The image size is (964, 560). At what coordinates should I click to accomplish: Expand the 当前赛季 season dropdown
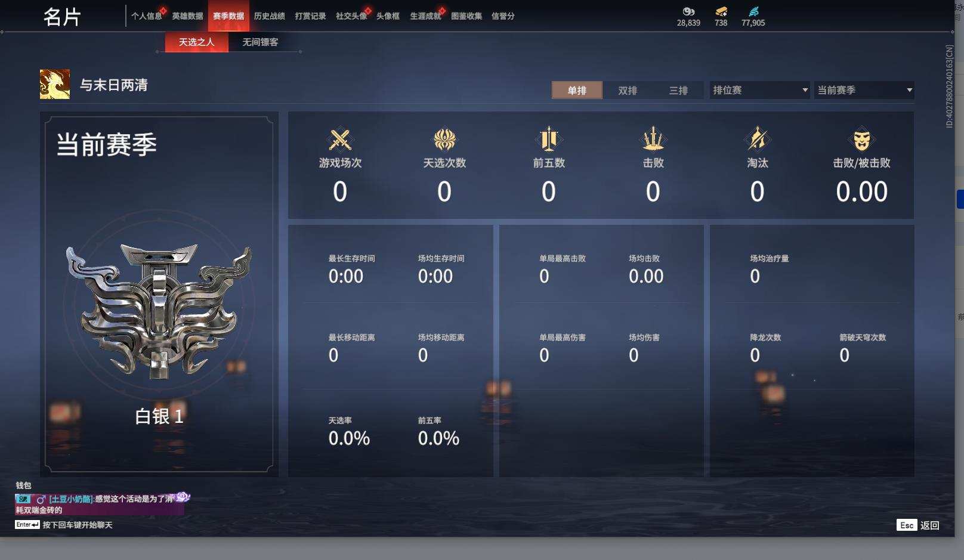click(x=864, y=90)
